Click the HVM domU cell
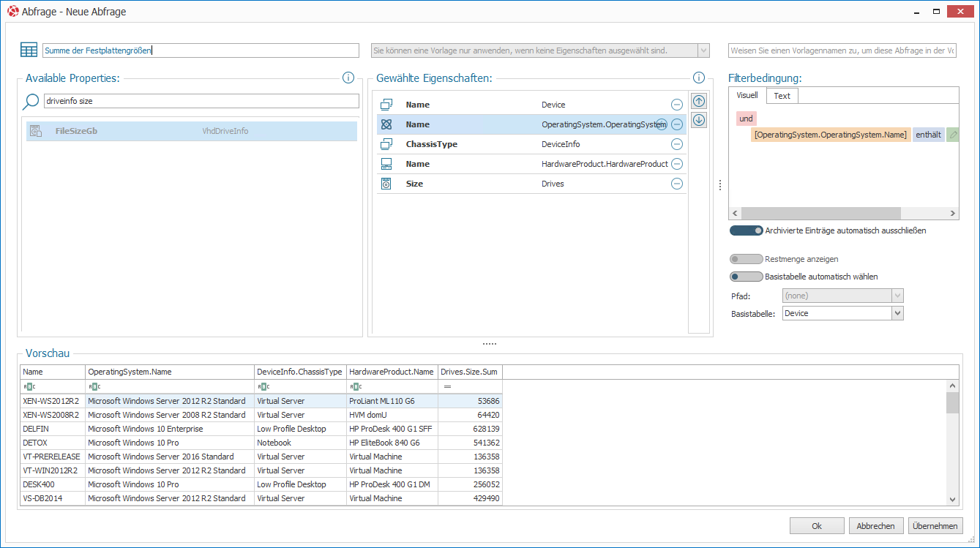This screenshot has height=548, width=980. pyautogui.click(x=392, y=415)
